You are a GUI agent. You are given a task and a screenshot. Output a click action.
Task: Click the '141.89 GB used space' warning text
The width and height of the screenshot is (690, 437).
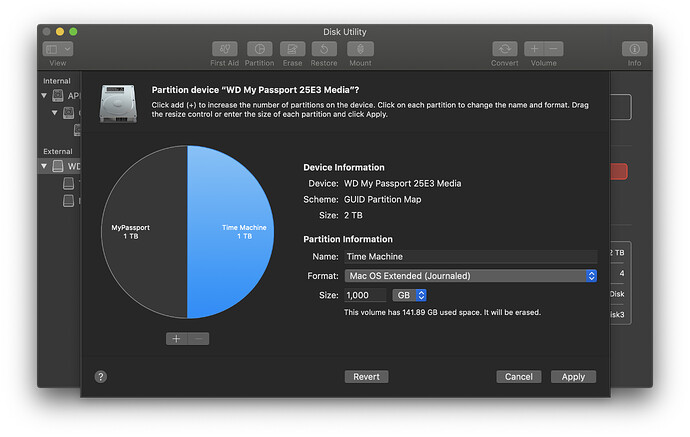click(x=440, y=312)
